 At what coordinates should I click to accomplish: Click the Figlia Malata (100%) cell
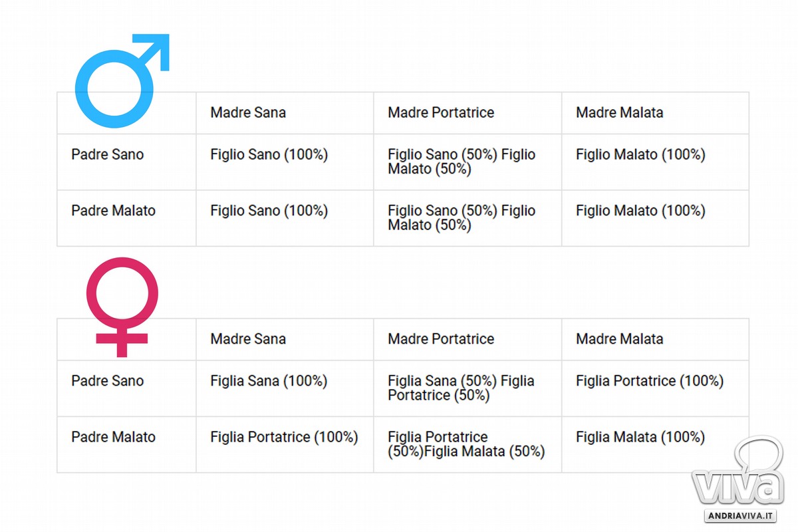click(x=640, y=437)
